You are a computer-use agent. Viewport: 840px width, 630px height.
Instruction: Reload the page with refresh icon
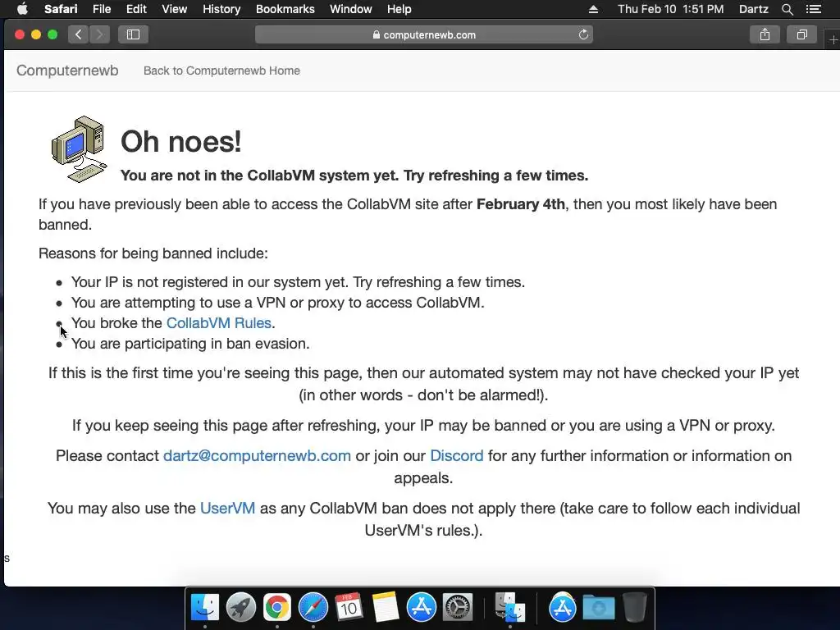pos(583,34)
